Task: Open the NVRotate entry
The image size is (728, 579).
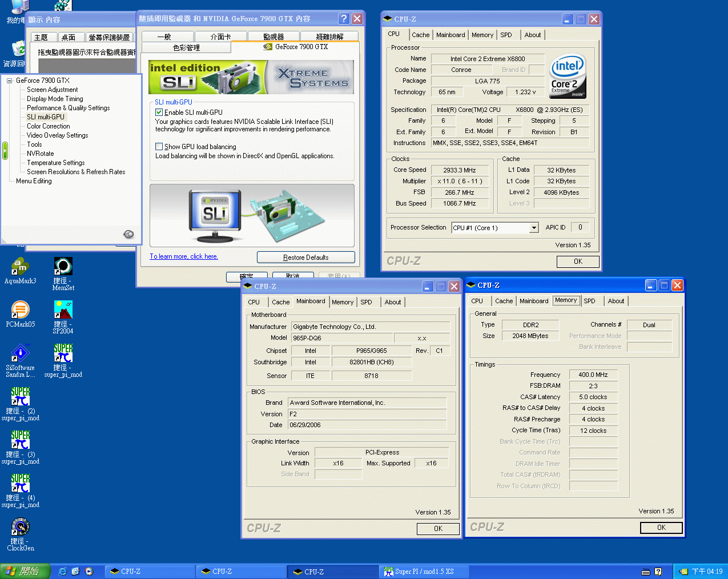Action: (41, 154)
